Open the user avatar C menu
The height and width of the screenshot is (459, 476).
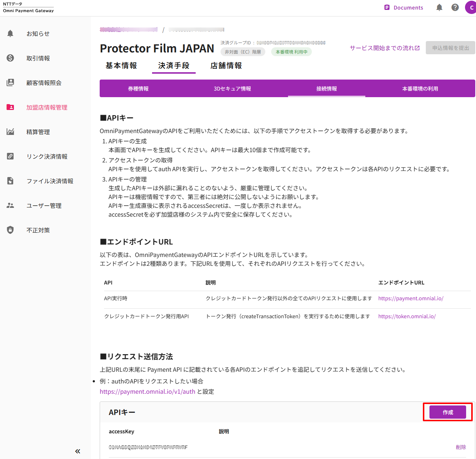[471, 7]
